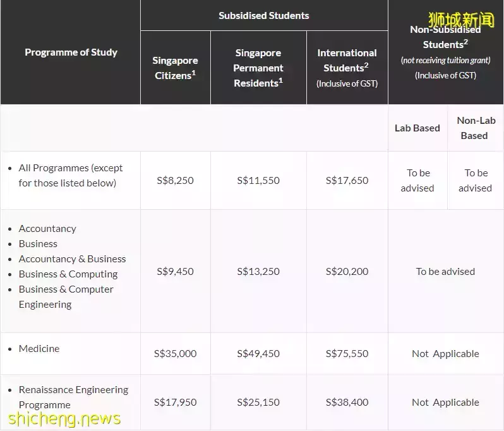Screen dimensions: 504x431
Task: Select the International Students column header
Action: click(347, 68)
